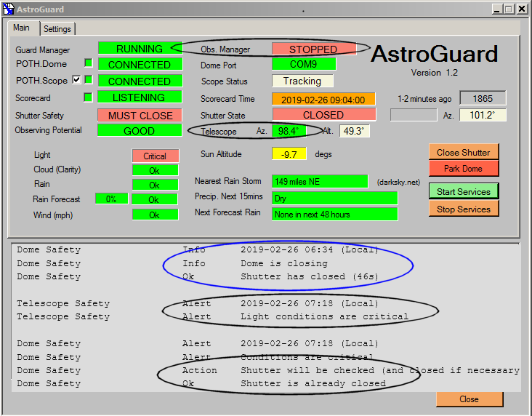The image size is (532, 416).
Task: Click the Park Dome button
Action: click(464, 169)
